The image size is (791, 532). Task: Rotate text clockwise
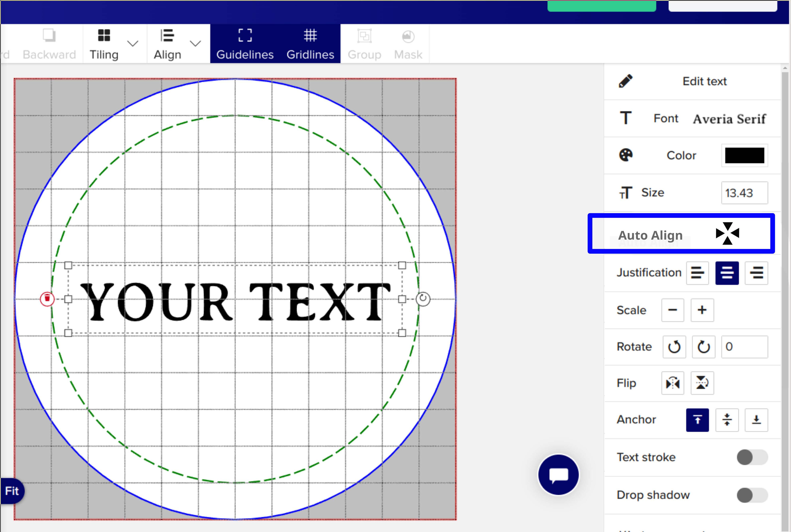click(x=703, y=347)
